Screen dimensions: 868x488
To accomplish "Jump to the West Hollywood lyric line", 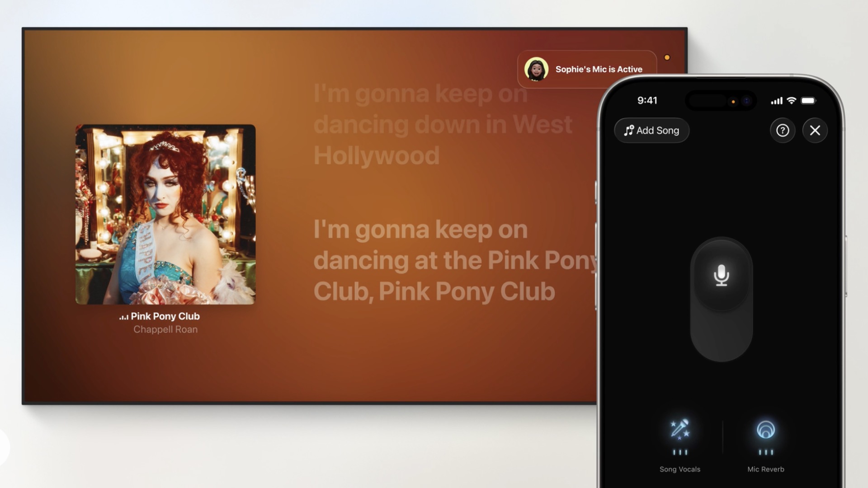I will pos(442,125).
